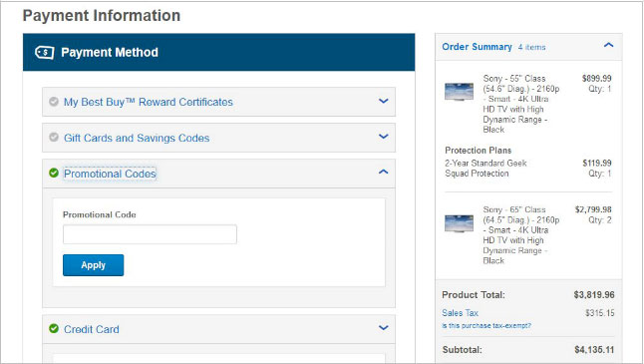Click the Promotional Codes heading link
This screenshot has height=364, width=644.
pos(110,174)
